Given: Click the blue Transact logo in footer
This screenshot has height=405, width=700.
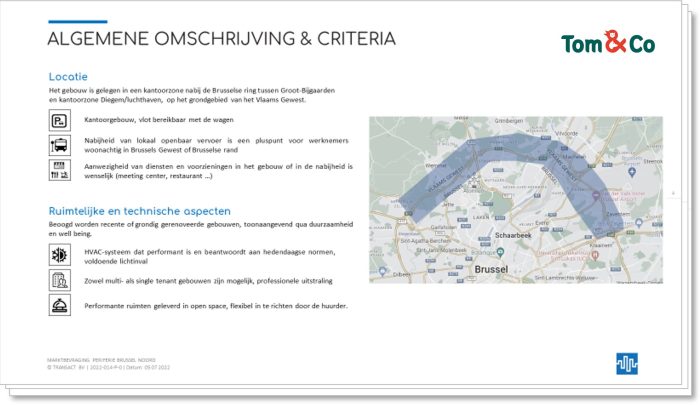Looking at the screenshot, I should click(x=627, y=363).
